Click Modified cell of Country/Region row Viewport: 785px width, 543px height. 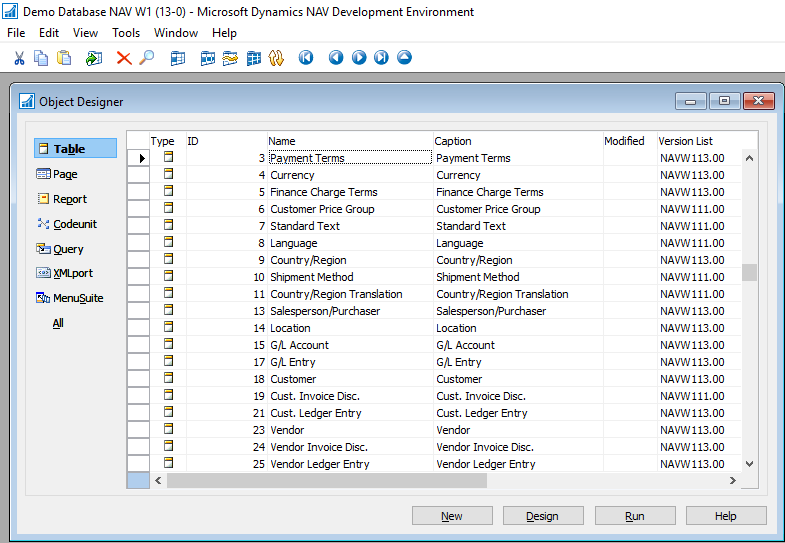click(630, 260)
